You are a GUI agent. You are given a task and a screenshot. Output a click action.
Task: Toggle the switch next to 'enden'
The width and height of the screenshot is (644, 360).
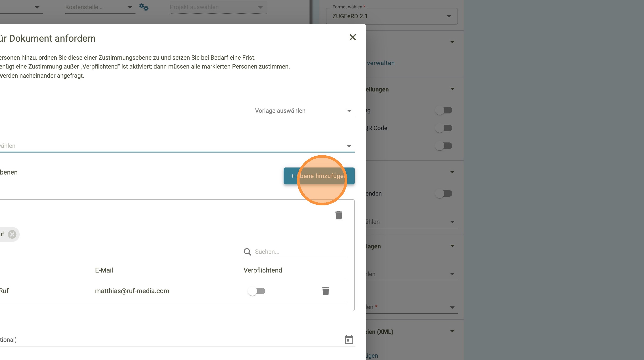point(444,194)
